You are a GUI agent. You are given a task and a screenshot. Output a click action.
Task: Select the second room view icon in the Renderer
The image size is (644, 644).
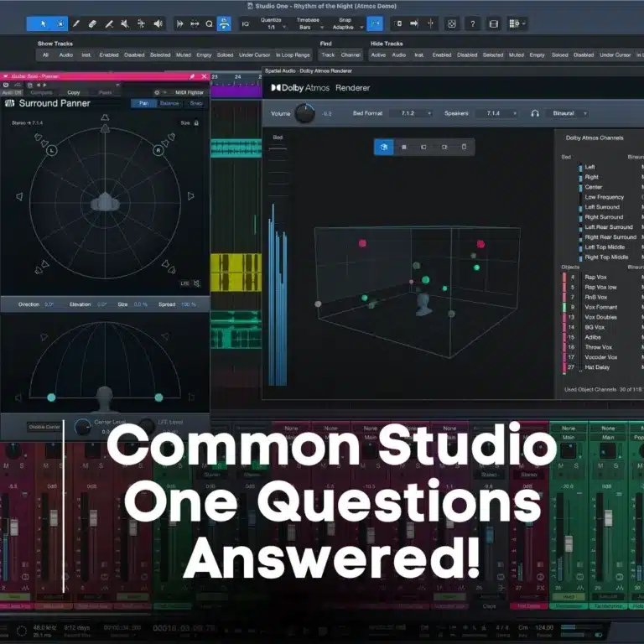coord(403,147)
